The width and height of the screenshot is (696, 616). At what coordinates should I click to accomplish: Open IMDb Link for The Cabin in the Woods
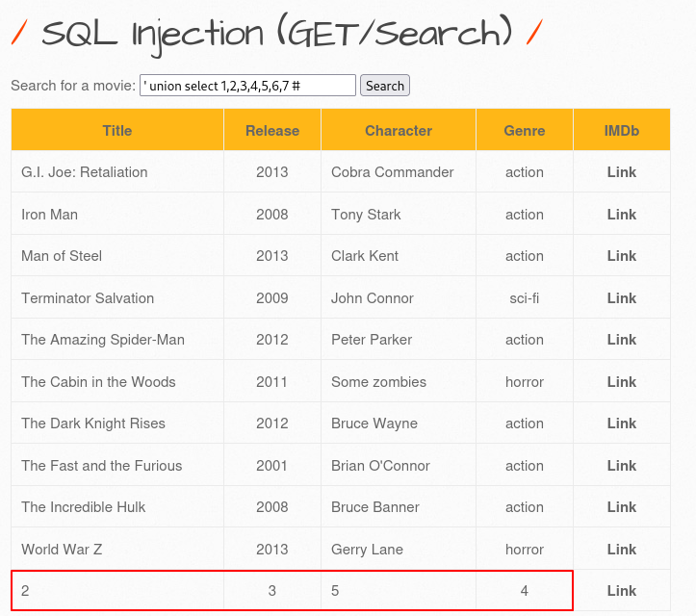622,382
